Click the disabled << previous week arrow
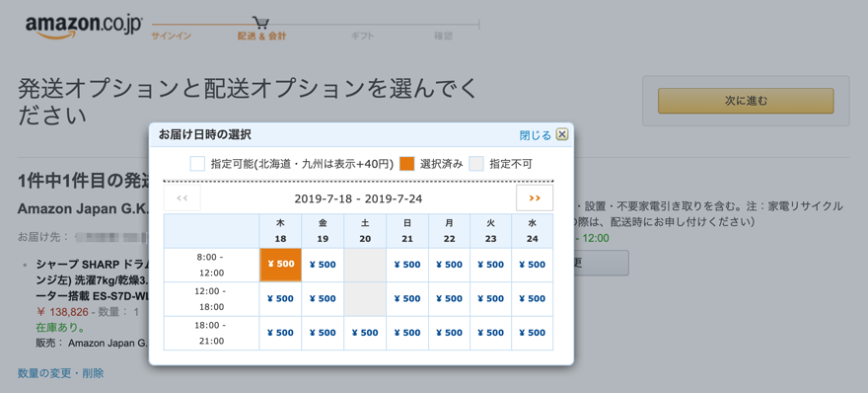Image resolution: width=868 pixels, height=393 pixels. 182,197
